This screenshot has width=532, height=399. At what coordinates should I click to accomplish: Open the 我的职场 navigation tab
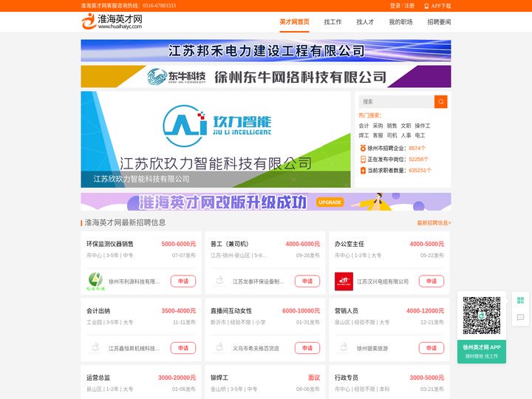[x=400, y=22]
